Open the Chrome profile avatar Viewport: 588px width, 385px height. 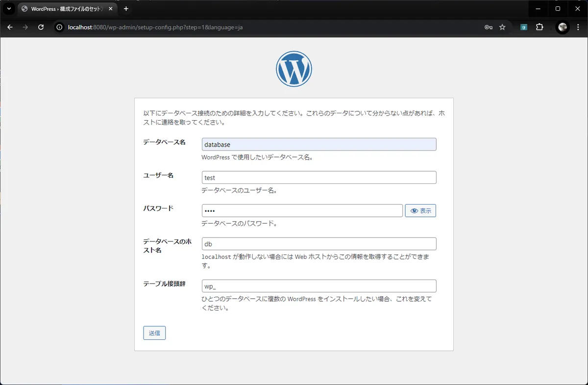coord(563,27)
